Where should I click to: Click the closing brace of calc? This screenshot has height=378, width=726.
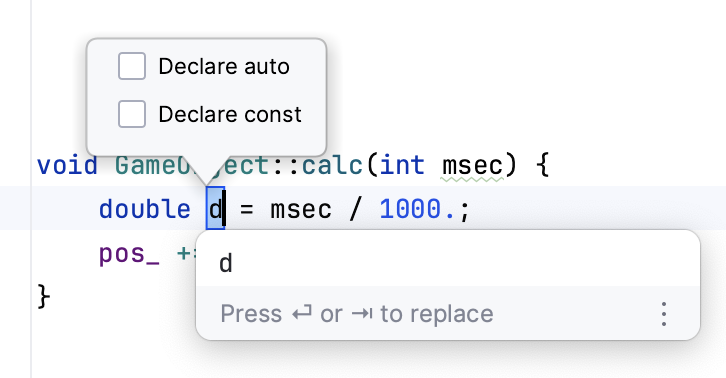[44, 296]
